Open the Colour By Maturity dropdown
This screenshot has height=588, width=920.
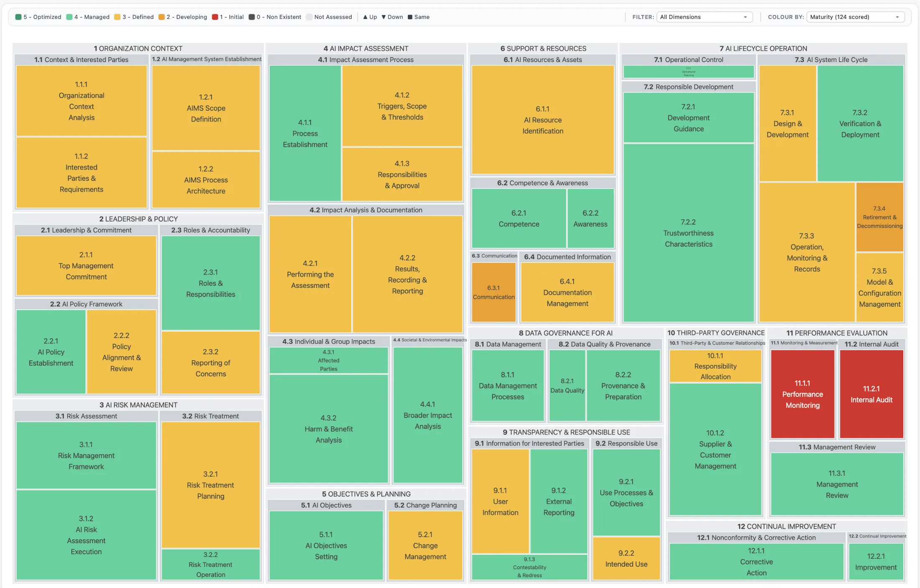(x=855, y=17)
